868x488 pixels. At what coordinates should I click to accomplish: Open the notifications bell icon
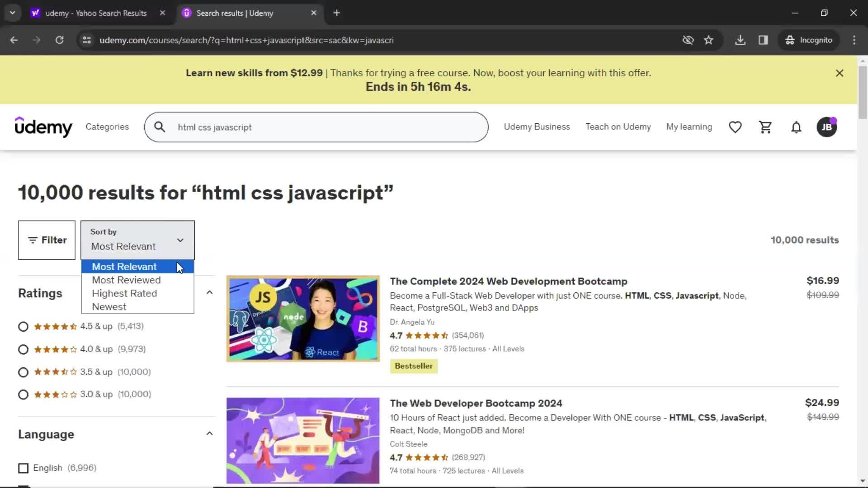[x=796, y=127]
